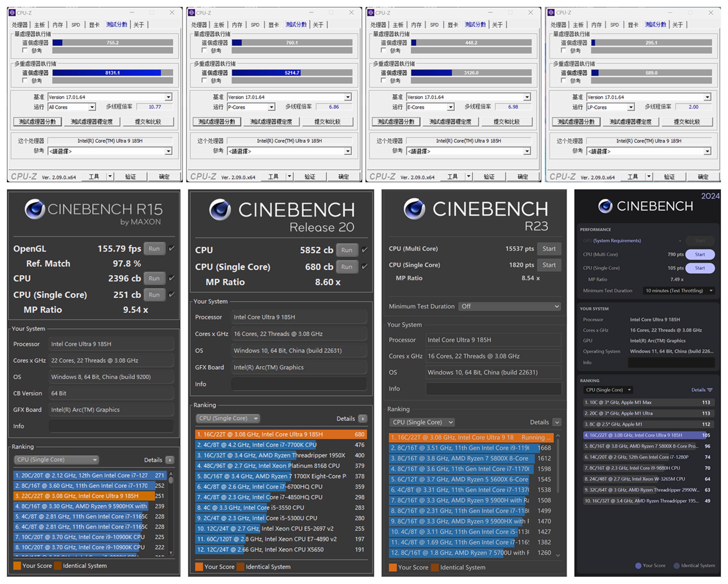Click the Cinebench R15 sphere logo
This screenshot has height=584, width=728.
click(35, 209)
